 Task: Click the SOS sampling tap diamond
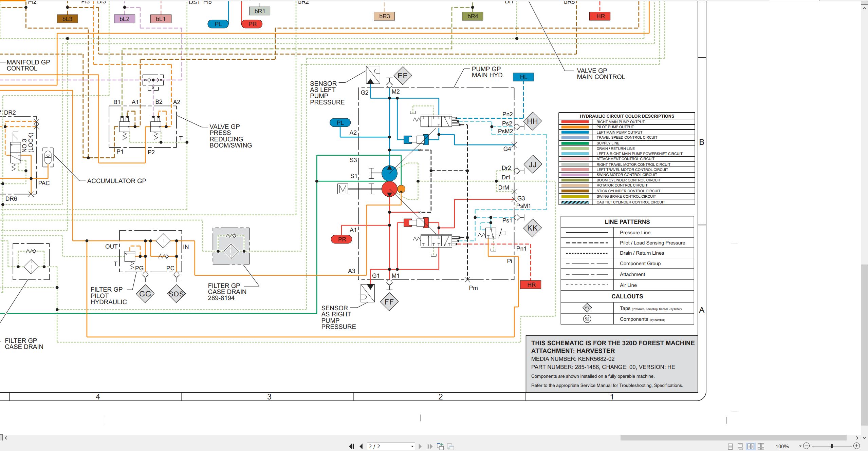tap(176, 294)
